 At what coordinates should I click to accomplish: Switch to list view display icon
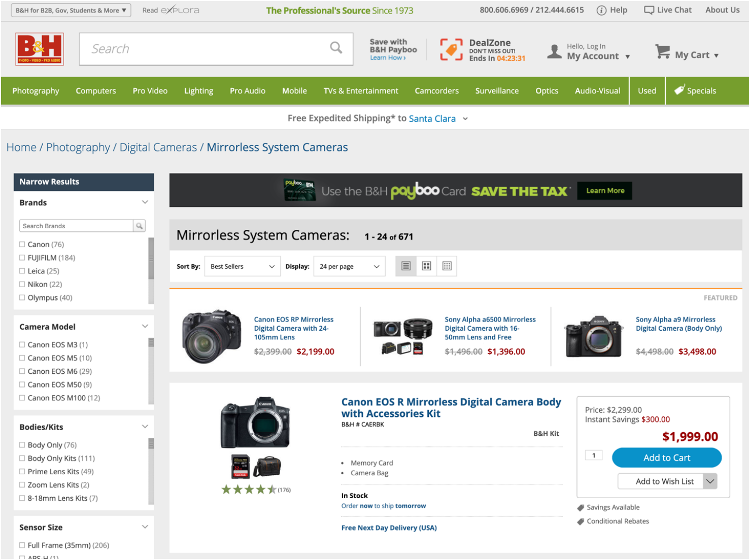tap(406, 266)
